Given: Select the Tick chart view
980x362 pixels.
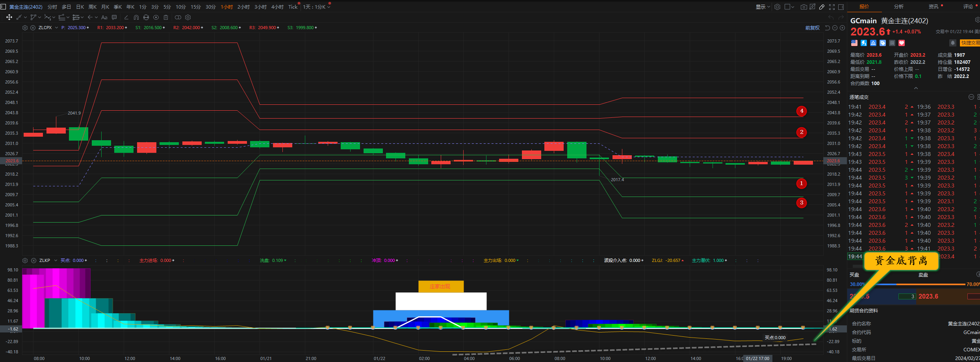Looking at the screenshot, I should [x=293, y=7].
